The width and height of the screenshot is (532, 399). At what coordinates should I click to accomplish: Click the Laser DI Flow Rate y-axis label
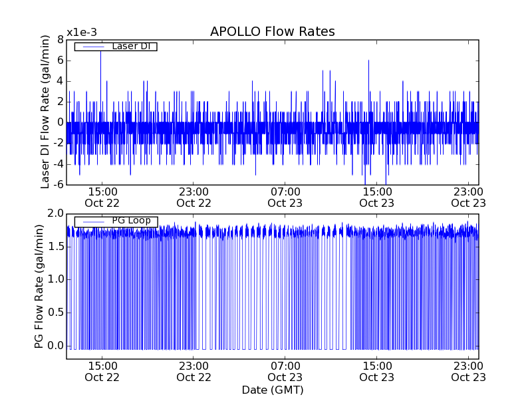tap(46, 112)
